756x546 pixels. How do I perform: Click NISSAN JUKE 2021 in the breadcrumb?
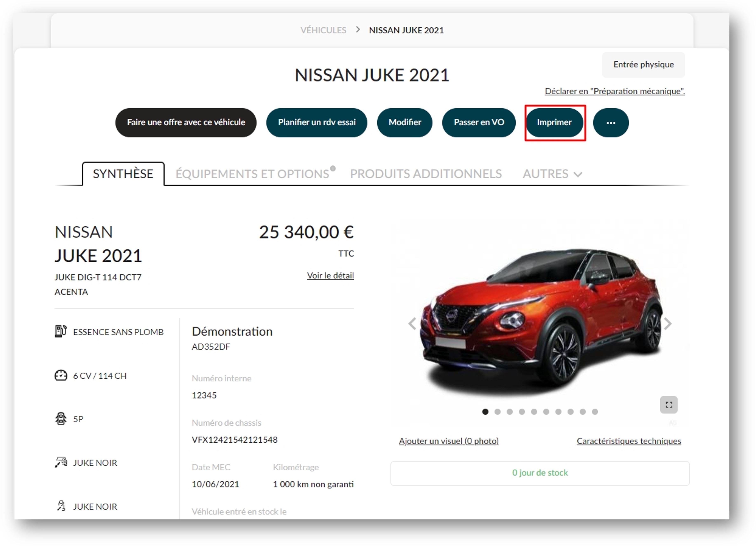pos(406,30)
